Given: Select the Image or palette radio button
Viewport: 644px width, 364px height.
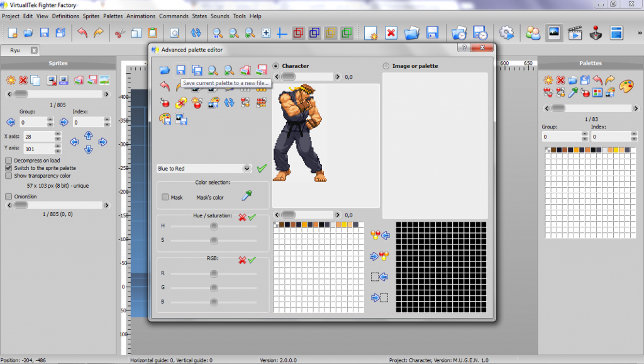Looking at the screenshot, I should coord(386,65).
